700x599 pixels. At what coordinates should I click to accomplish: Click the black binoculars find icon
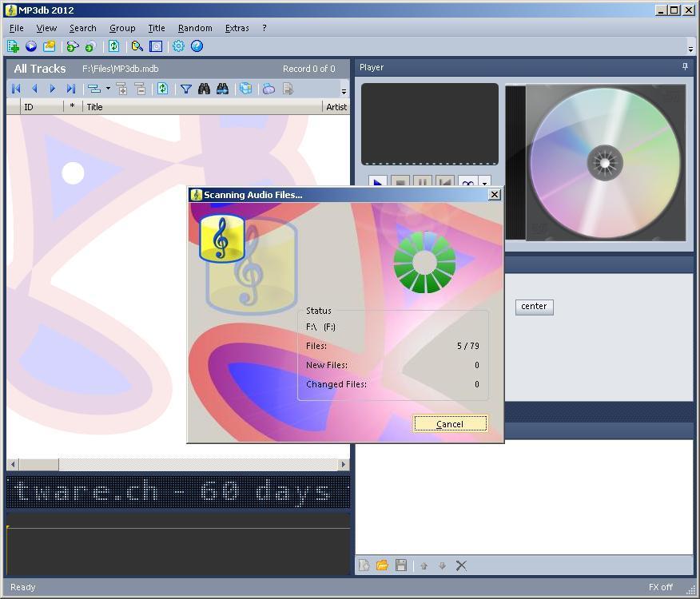[x=204, y=89]
